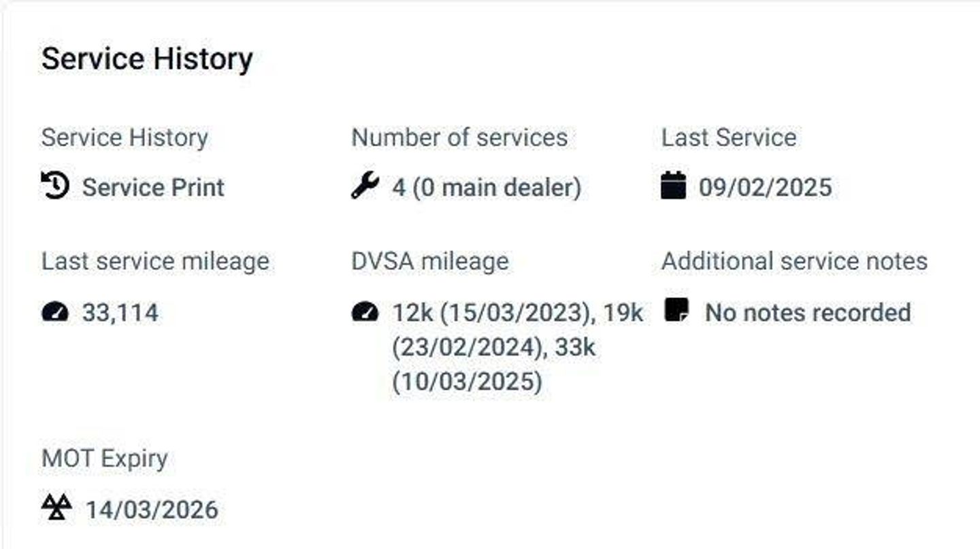Click the No notes recorded text
980x549 pixels.
coord(807,313)
